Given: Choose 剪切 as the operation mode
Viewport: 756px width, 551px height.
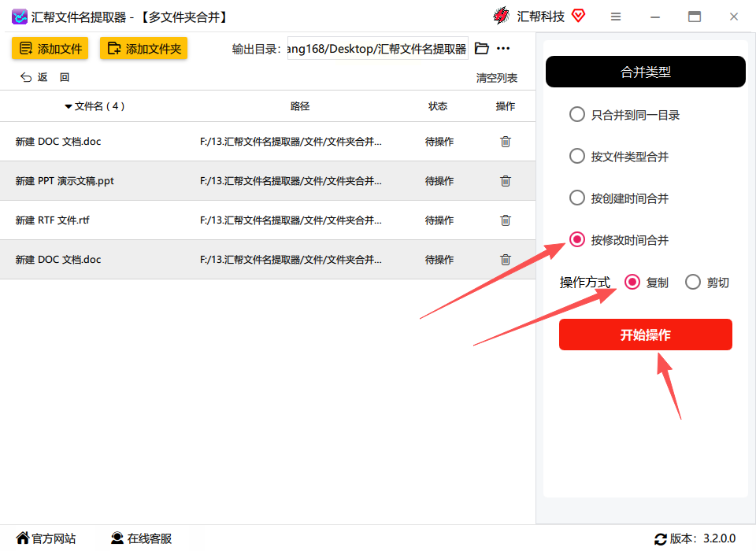Looking at the screenshot, I should [693, 282].
